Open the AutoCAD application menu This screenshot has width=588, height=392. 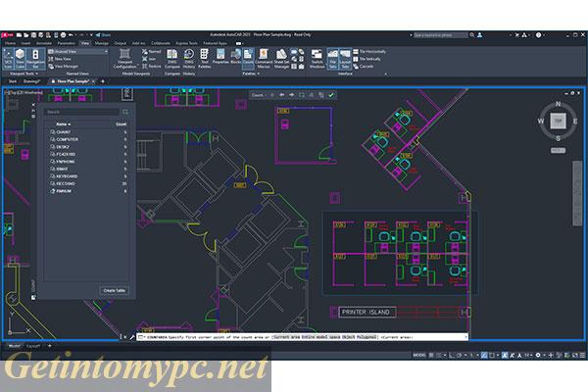coord(8,35)
